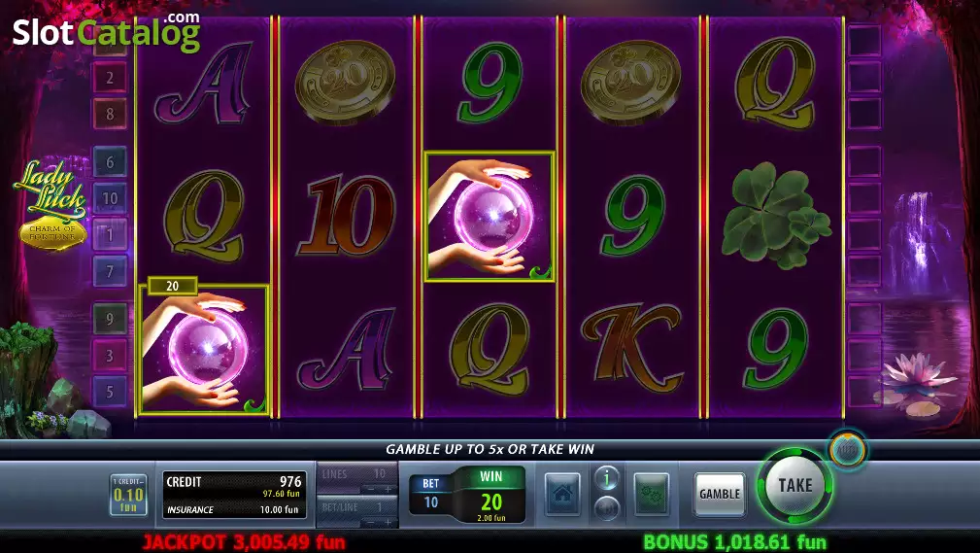Select payline marker number 10
The image size is (980, 553).
pyautogui.click(x=110, y=198)
